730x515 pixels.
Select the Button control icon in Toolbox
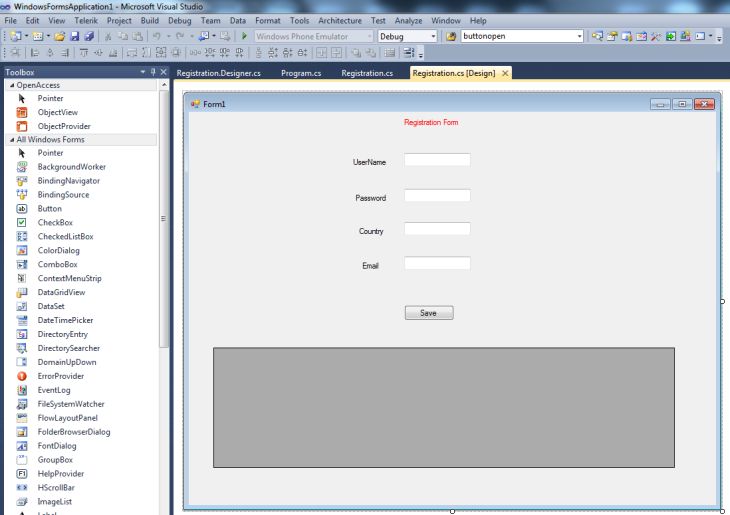[22, 209]
